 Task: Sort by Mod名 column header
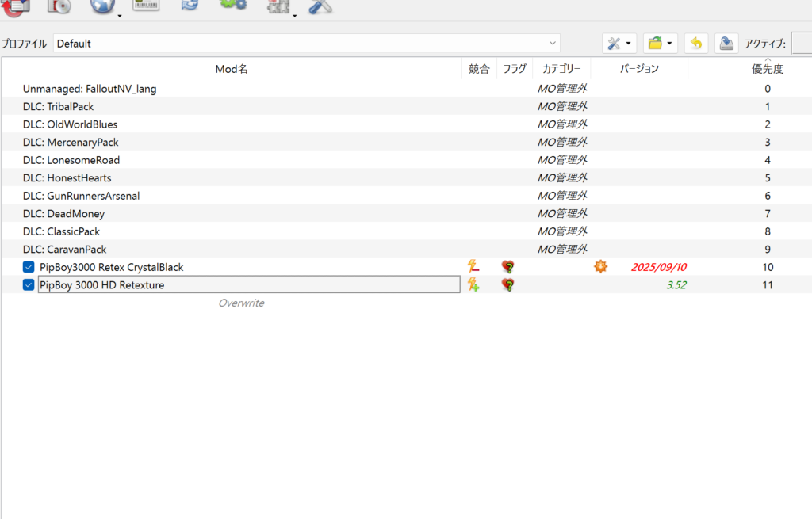click(x=232, y=69)
